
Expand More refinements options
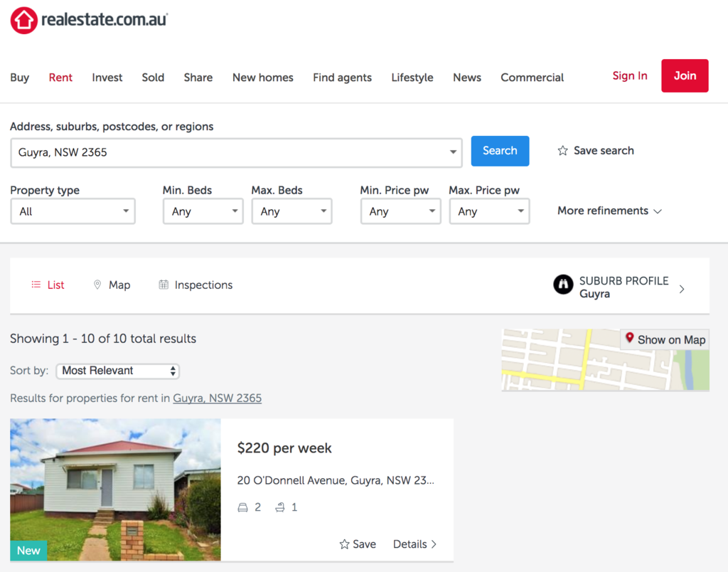pos(609,211)
